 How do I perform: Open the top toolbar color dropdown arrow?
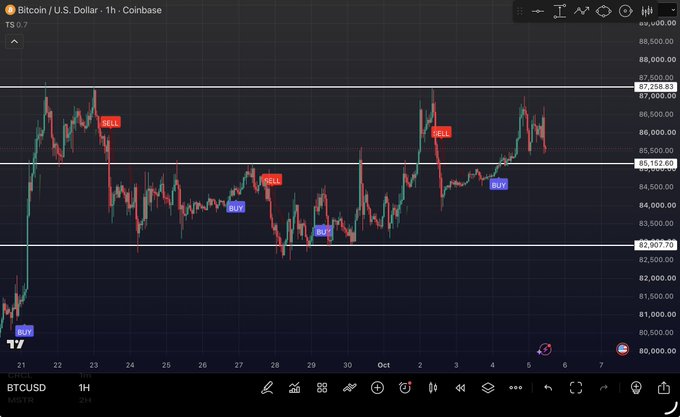673,10
